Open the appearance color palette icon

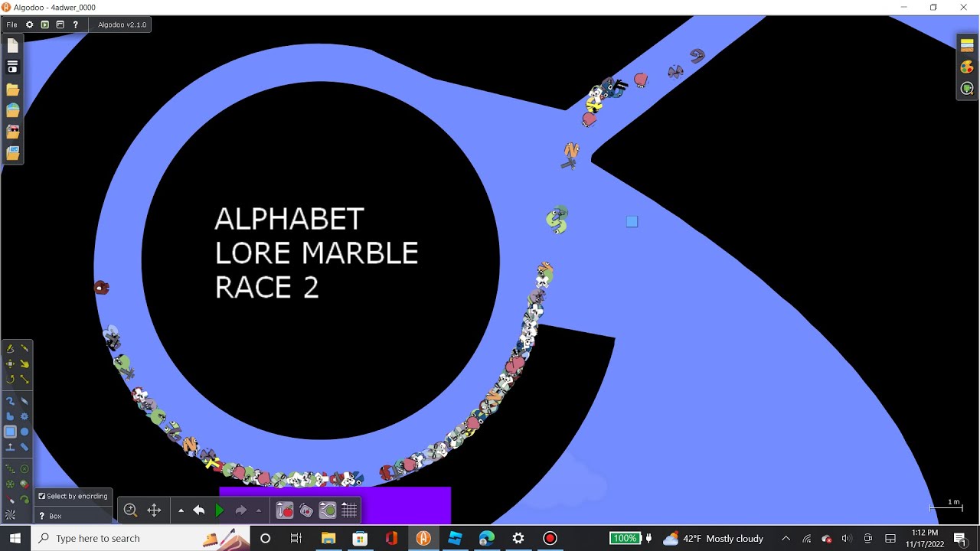967,67
